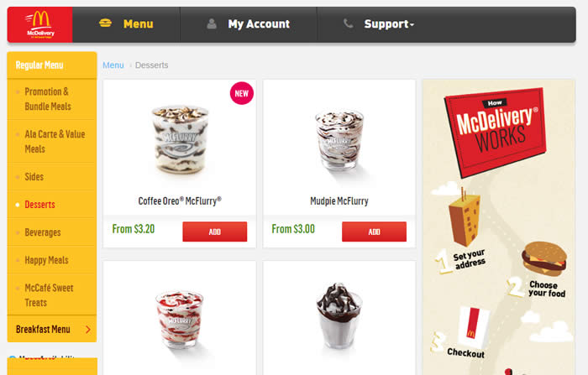This screenshot has width=588, height=375.
Task: Collapse the Regular Menu header
Action: [52, 65]
